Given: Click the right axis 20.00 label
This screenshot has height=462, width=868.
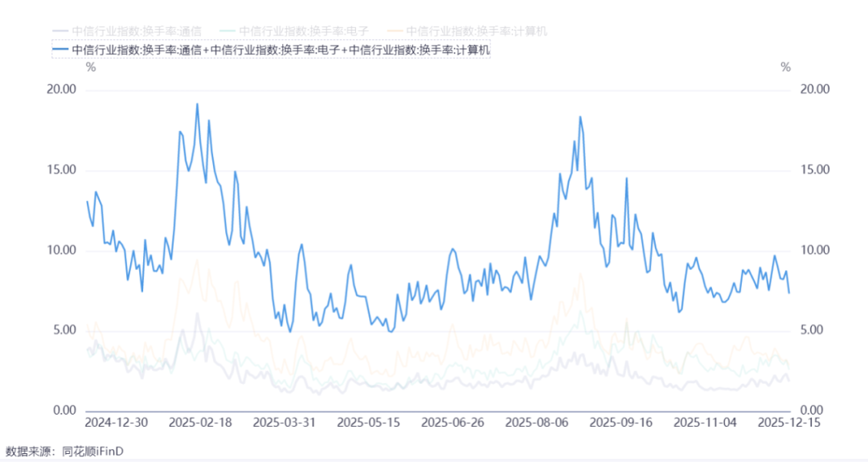Looking at the screenshot, I should 815,90.
